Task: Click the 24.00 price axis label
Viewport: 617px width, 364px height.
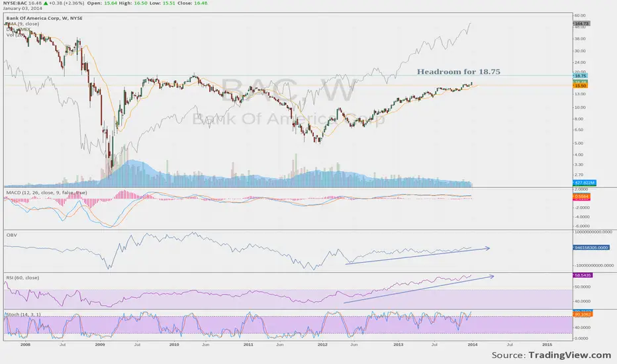Action: click(580, 62)
